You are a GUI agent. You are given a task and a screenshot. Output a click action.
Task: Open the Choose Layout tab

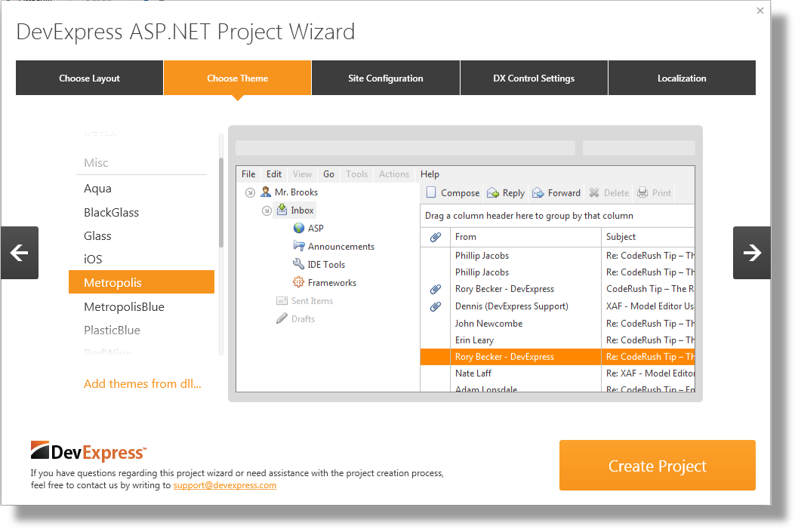tap(90, 78)
